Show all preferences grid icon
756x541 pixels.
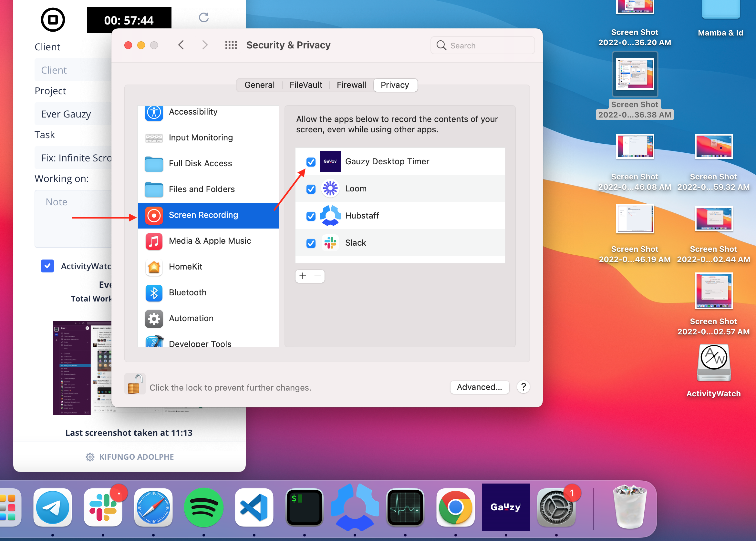coord(231,45)
